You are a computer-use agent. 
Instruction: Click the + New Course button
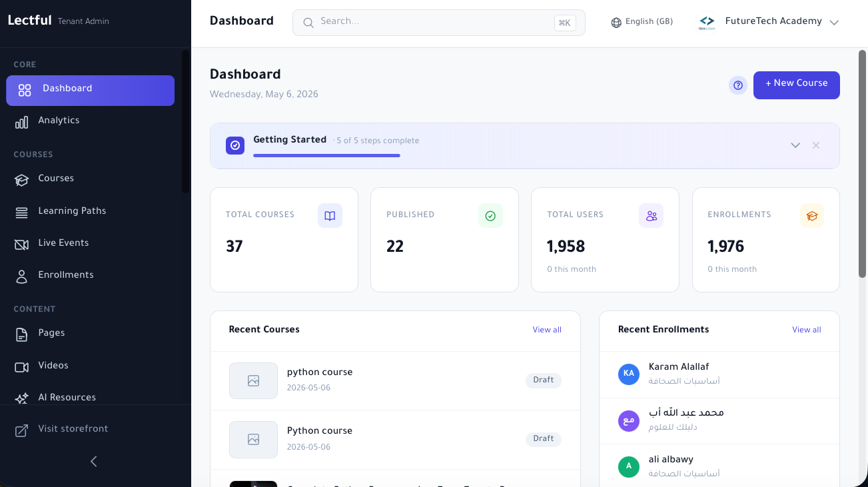click(797, 85)
